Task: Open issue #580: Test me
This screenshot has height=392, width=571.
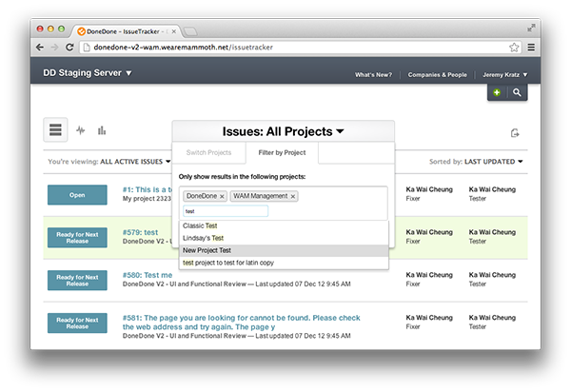Action: 148,275
